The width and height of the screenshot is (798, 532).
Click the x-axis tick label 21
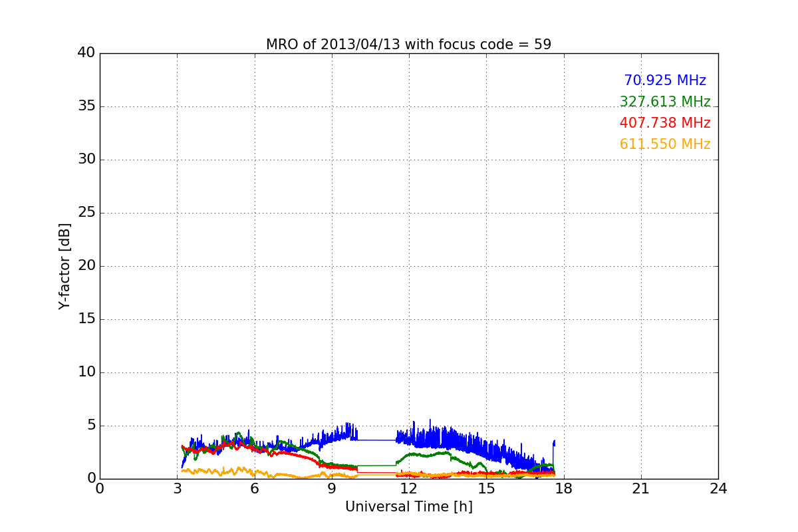[x=641, y=489]
